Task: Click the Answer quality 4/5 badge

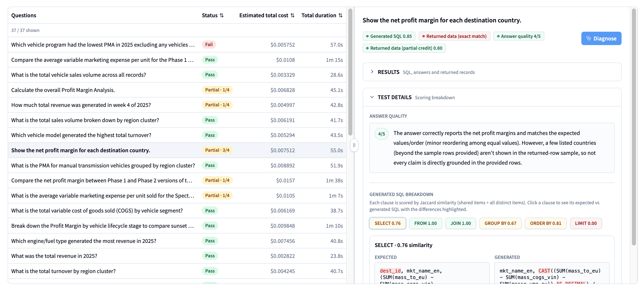Action: tap(519, 36)
